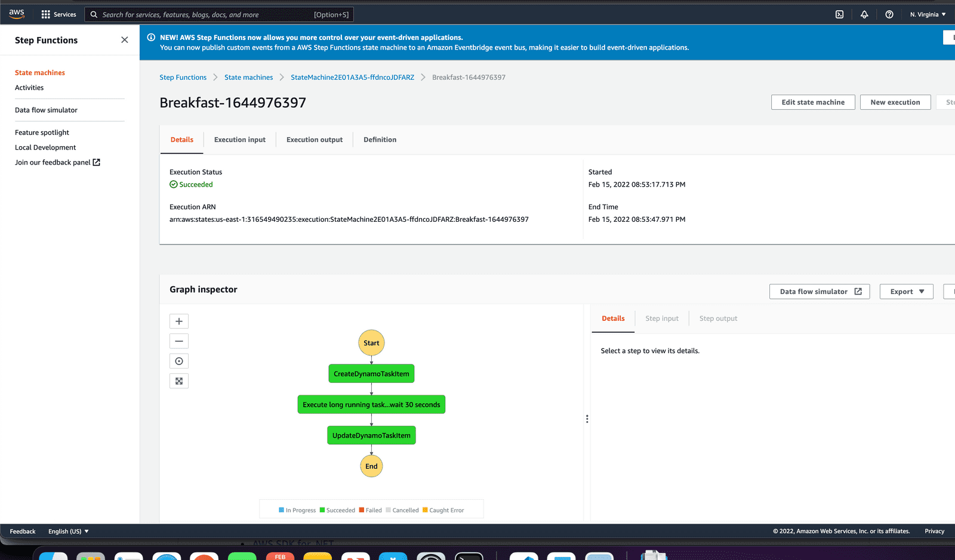Open AWS CloudShell from the top bar
955x560 pixels.
click(x=839, y=14)
